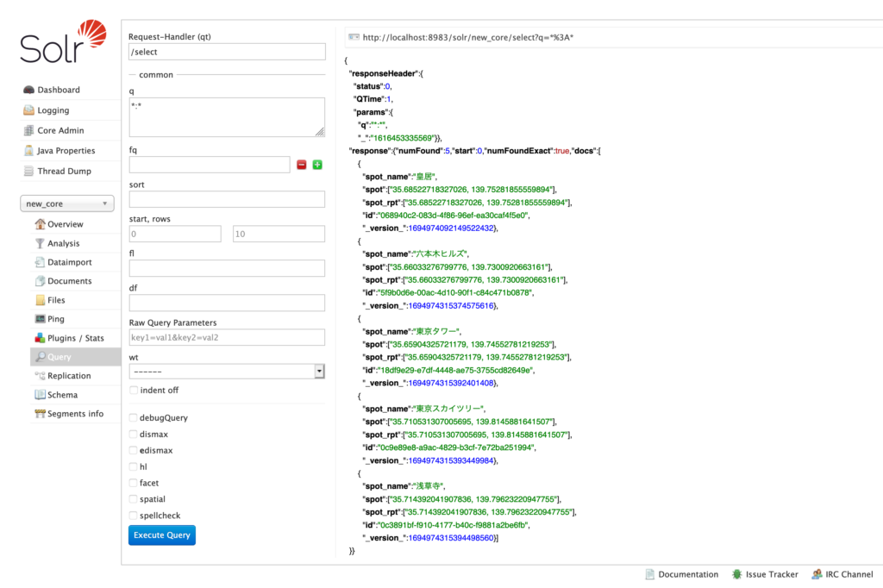Click the Files folder icon
Viewport: 883px width, 588px height.
(40, 300)
